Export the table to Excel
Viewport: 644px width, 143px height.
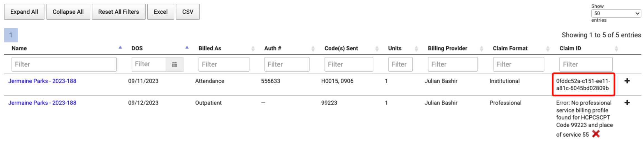click(x=161, y=12)
